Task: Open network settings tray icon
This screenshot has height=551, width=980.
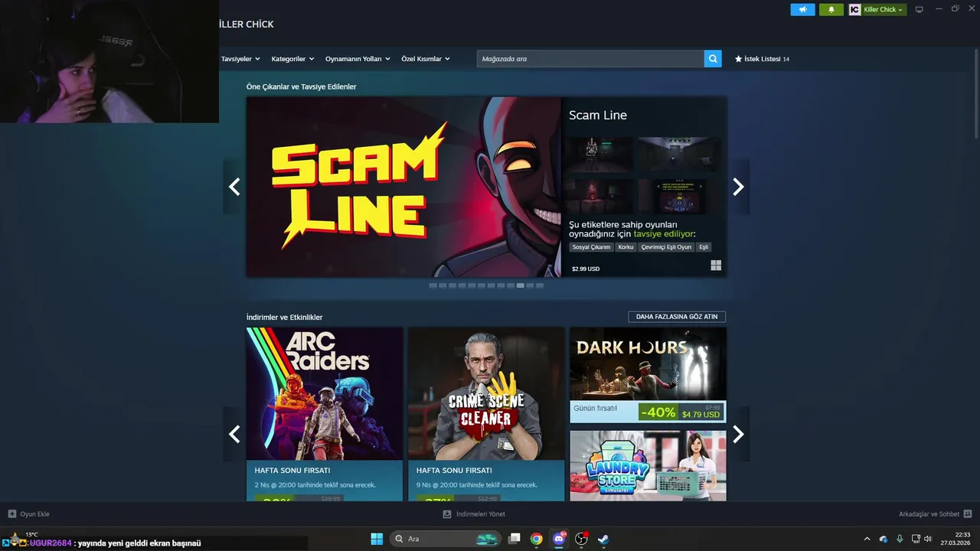Action: (x=916, y=539)
